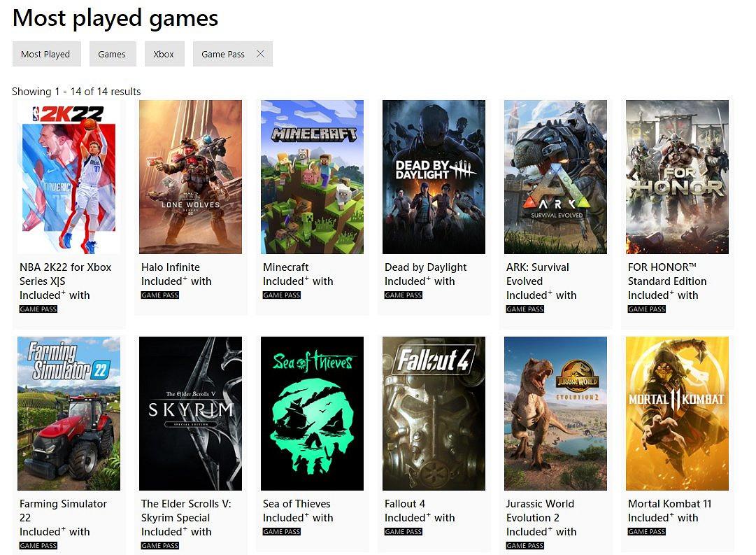Viewport: 756px width, 555px height.
Task: Click the Most Played filter chip
Action: tap(46, 54)
